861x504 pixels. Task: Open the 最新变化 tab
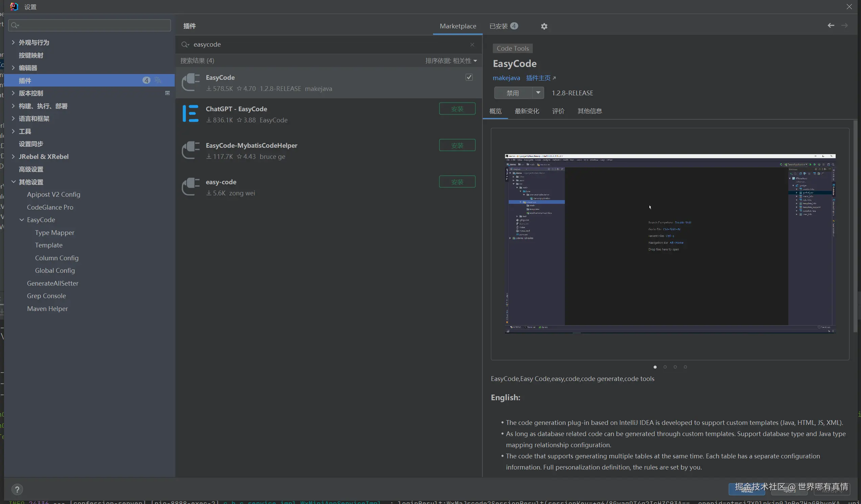pos(527,111)
